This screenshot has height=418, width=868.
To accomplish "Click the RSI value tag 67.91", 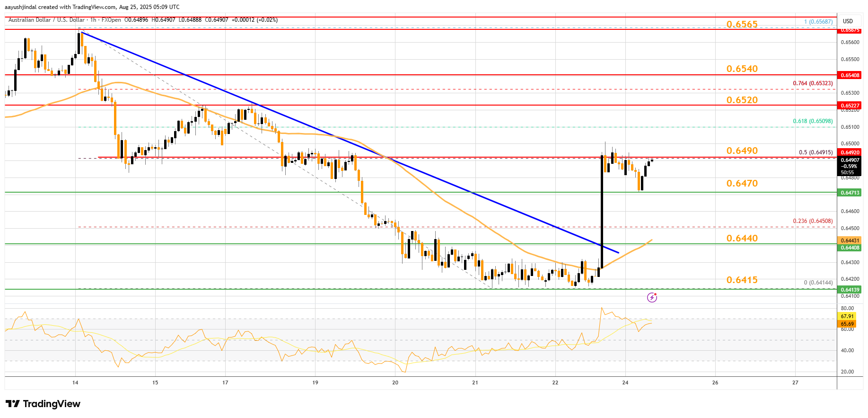I will coord(847,316).
